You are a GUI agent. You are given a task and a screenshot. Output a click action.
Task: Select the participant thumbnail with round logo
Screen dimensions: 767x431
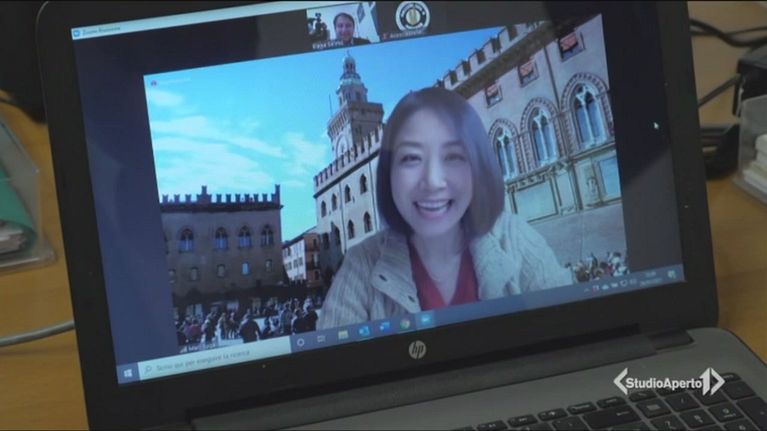pyautogui.click(x=411, y=17)
